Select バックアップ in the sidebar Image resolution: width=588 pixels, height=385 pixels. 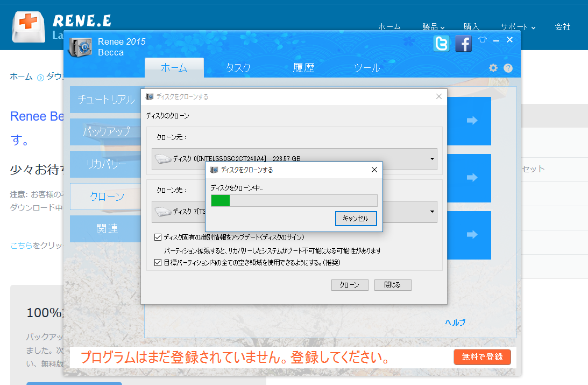pos(106,132)
